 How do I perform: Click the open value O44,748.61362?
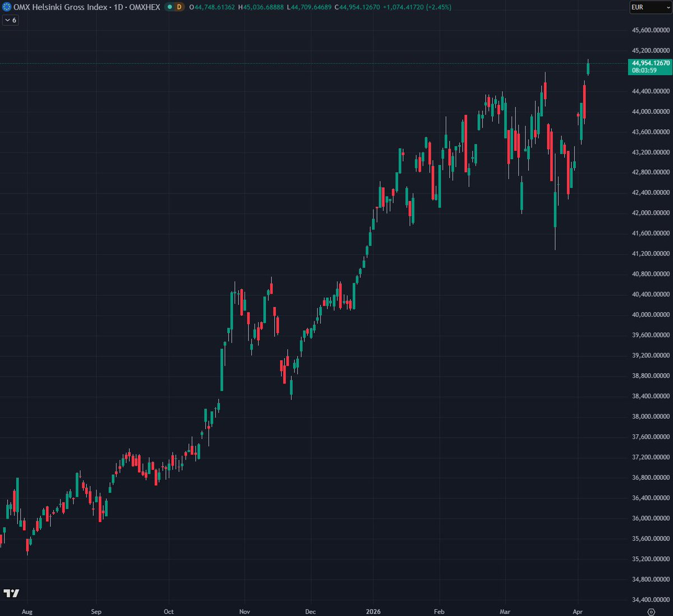tap(212, 7)
